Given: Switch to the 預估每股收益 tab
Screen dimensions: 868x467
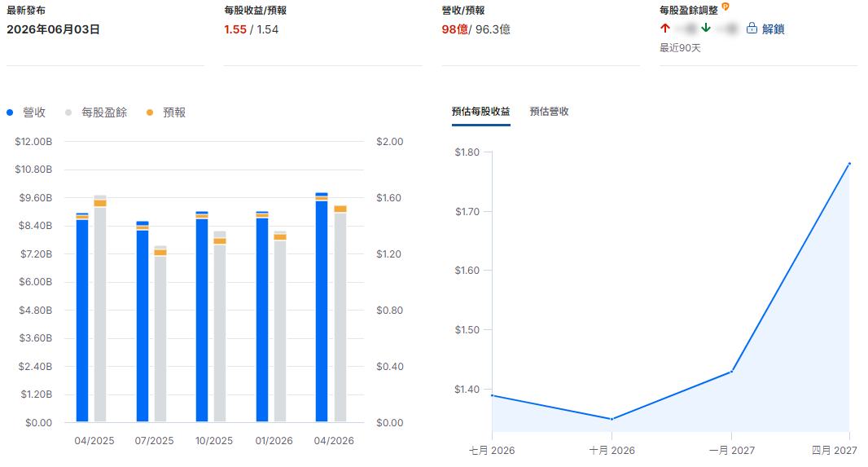Looking at the screenshot, I should click(480, 112).
